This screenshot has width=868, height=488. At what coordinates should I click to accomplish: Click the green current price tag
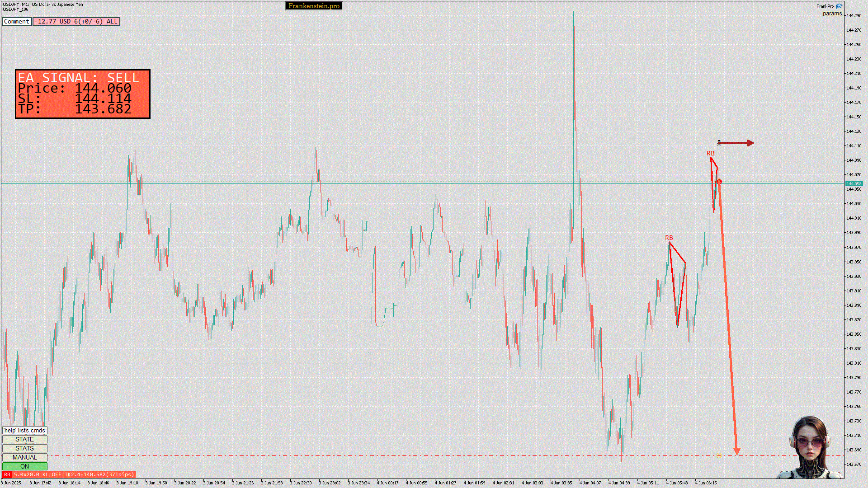854,184
